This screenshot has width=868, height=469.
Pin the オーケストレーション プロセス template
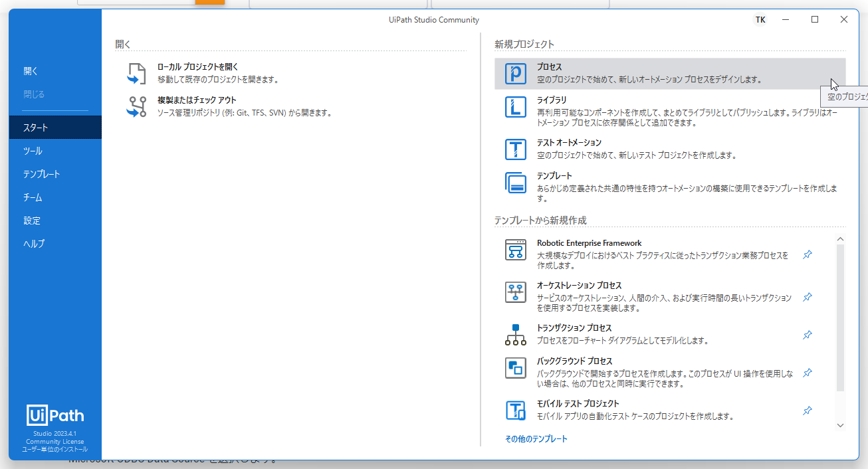coord(808,297)
